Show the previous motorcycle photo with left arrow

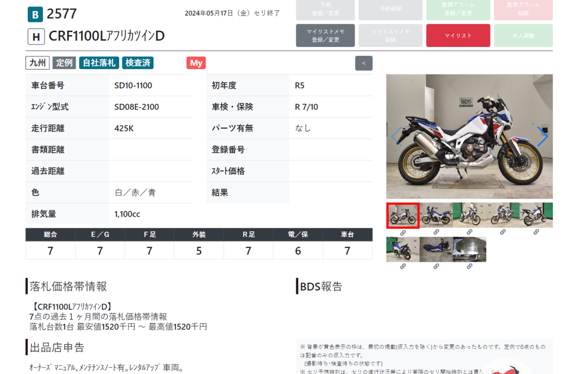[396, 137]
